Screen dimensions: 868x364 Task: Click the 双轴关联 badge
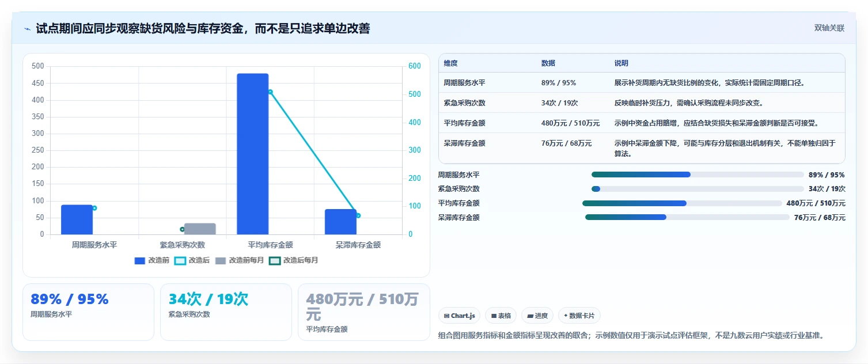point(829,28)
